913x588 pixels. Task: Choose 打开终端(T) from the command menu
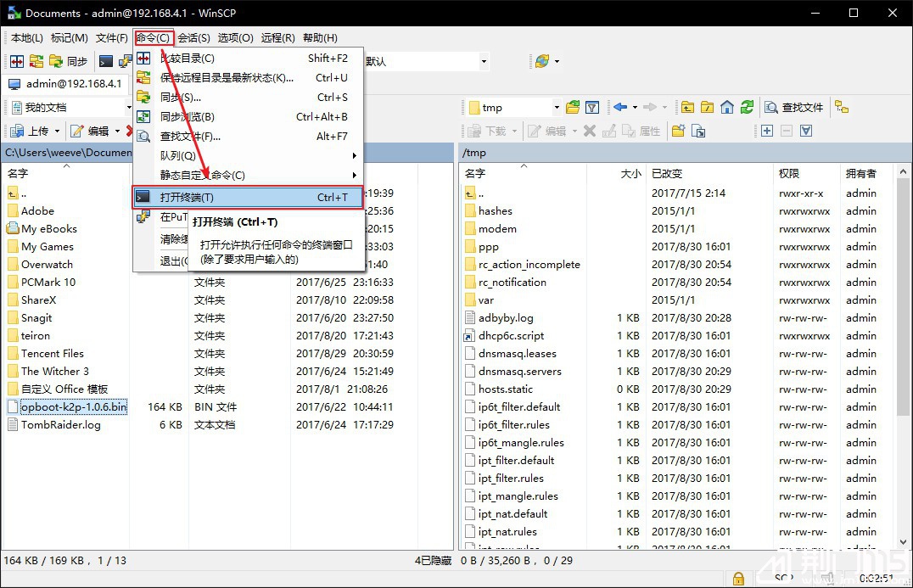tap(248, 198)
